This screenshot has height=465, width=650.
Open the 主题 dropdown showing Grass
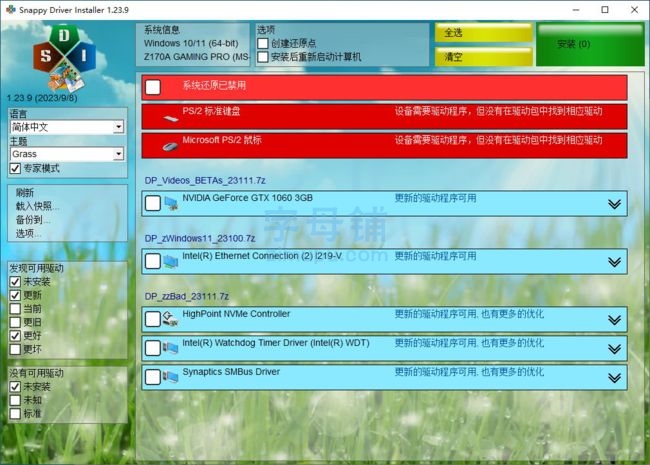point(67,154)
